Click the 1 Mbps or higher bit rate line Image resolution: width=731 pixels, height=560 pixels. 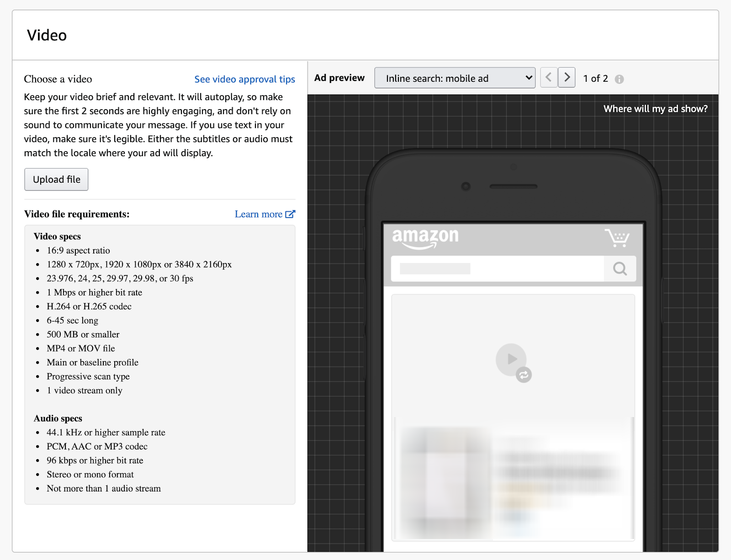94,292
